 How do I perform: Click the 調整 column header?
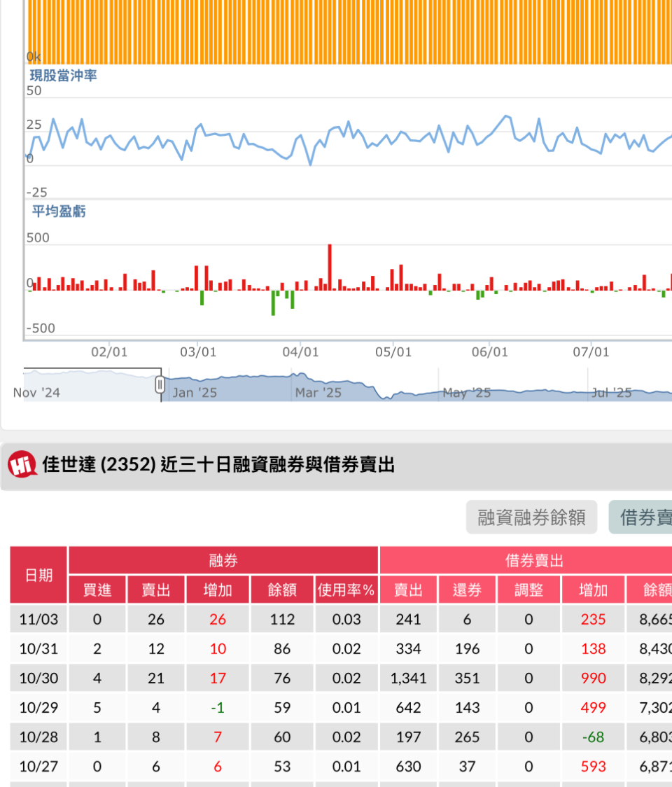[x=528, y=590]
